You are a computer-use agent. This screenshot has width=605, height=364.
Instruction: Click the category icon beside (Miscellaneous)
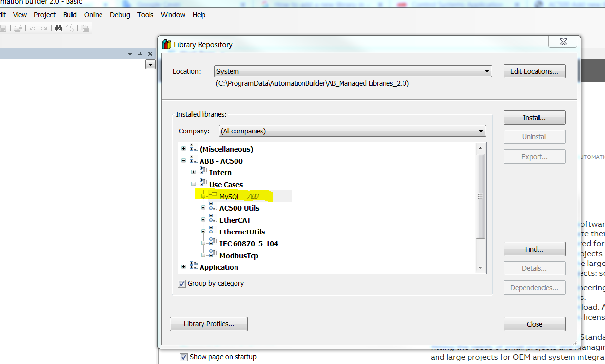click(193, 147)
